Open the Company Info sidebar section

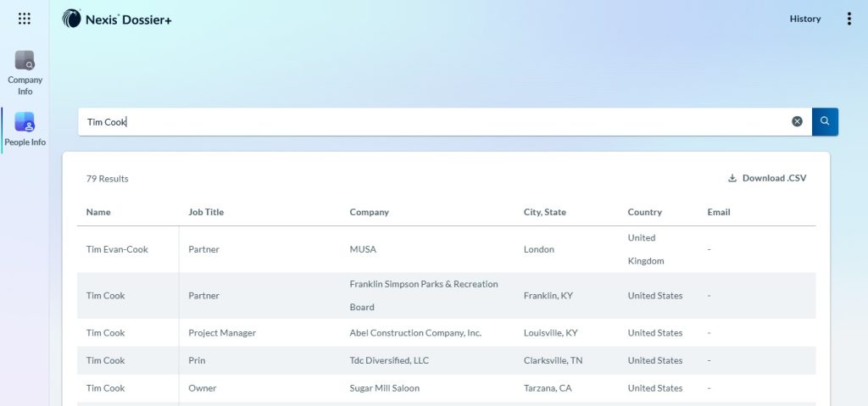pyautogui.click(x=25, y=73)
